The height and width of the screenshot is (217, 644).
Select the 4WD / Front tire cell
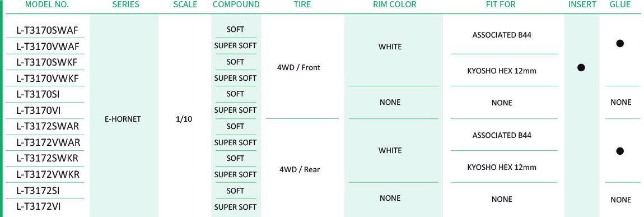coord(299,68)
